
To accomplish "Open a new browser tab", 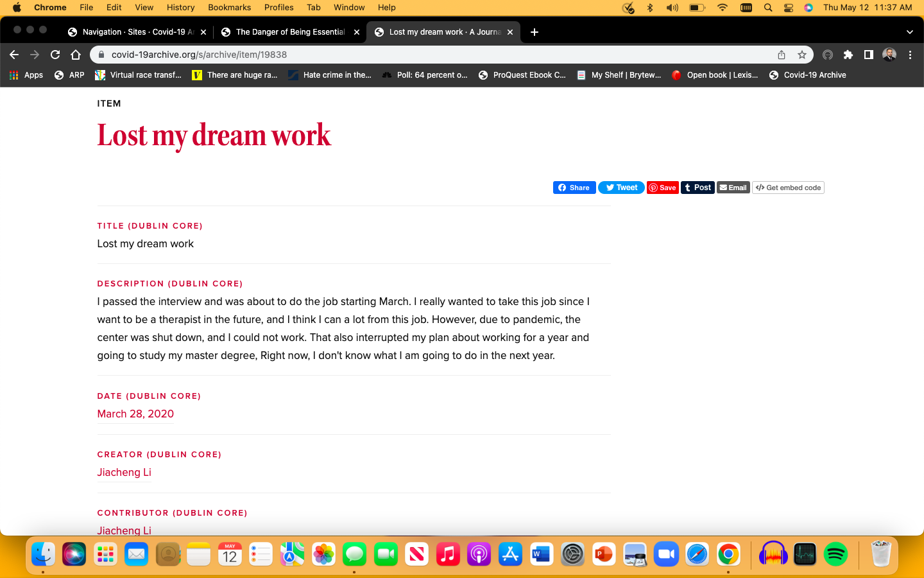I will 535,32.
